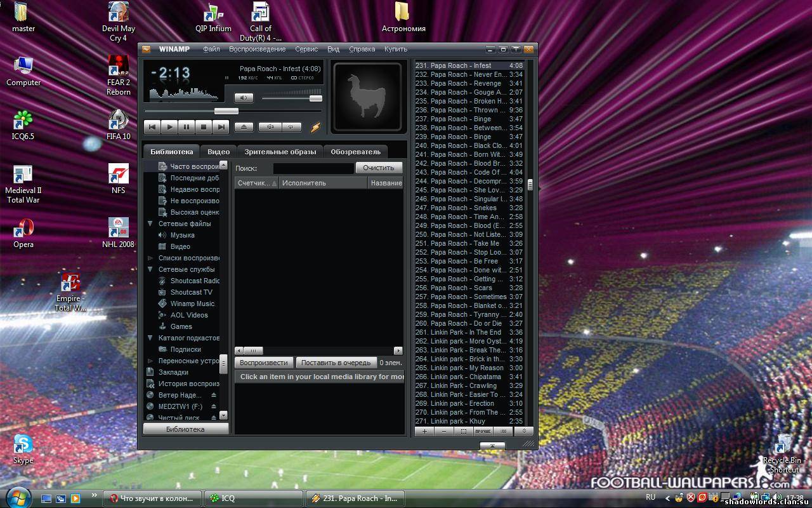Click the Windows Start orb
This screenshot has width=812, height=508.
tap(18, 497)
